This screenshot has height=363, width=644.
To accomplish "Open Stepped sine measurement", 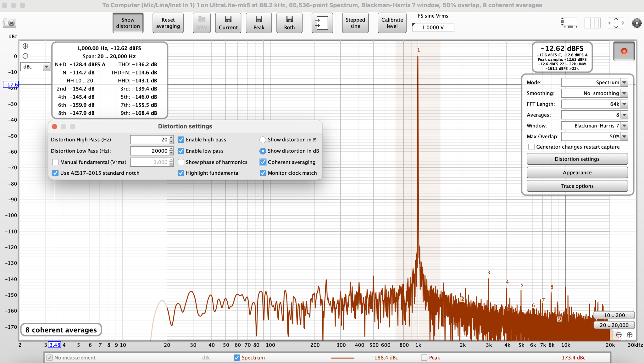I will point(355,23).
